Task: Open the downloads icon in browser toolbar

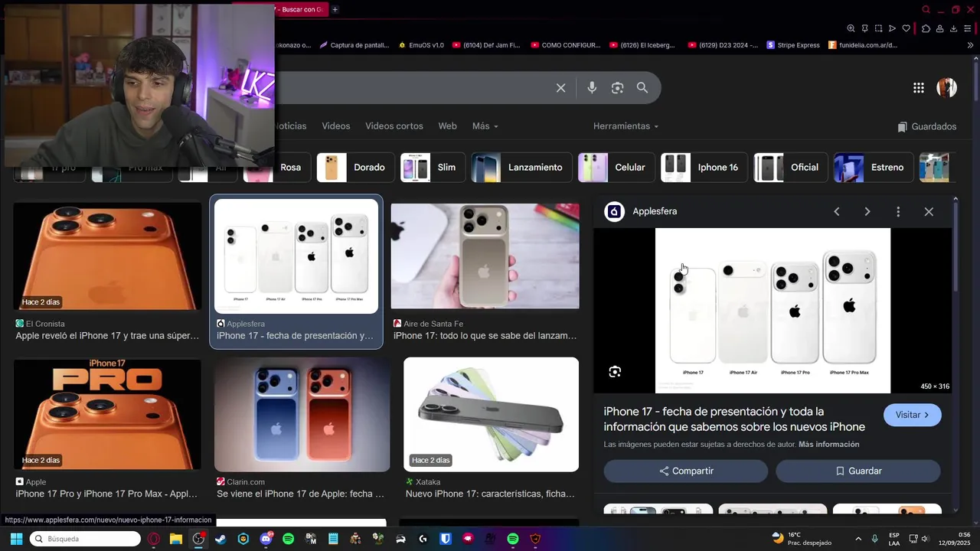Action: [x=953, y=28]
